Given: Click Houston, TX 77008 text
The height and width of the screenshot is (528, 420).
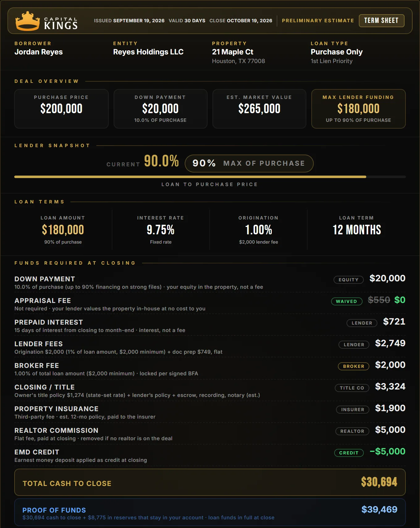Looking at the screenshot, I should coord(238,61).
